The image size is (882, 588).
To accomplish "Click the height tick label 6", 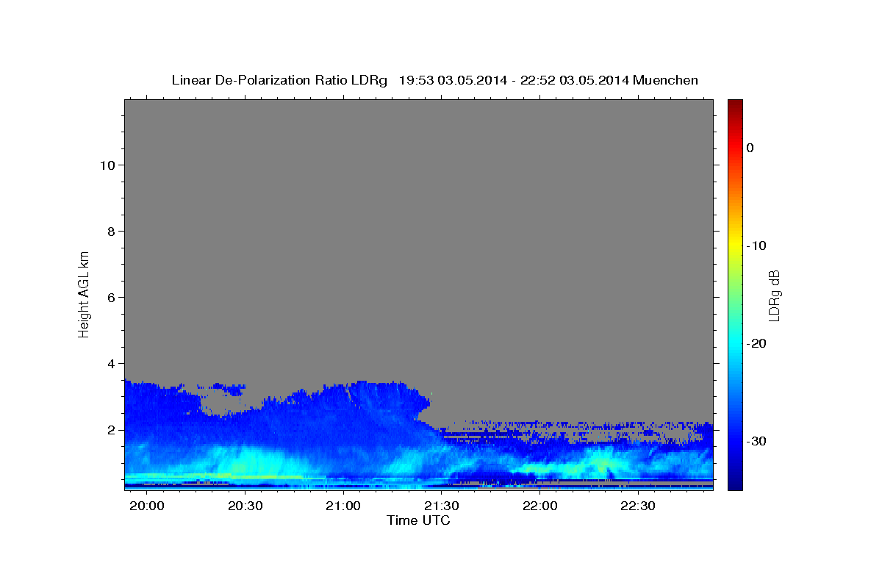I will [x=110, y=298].
